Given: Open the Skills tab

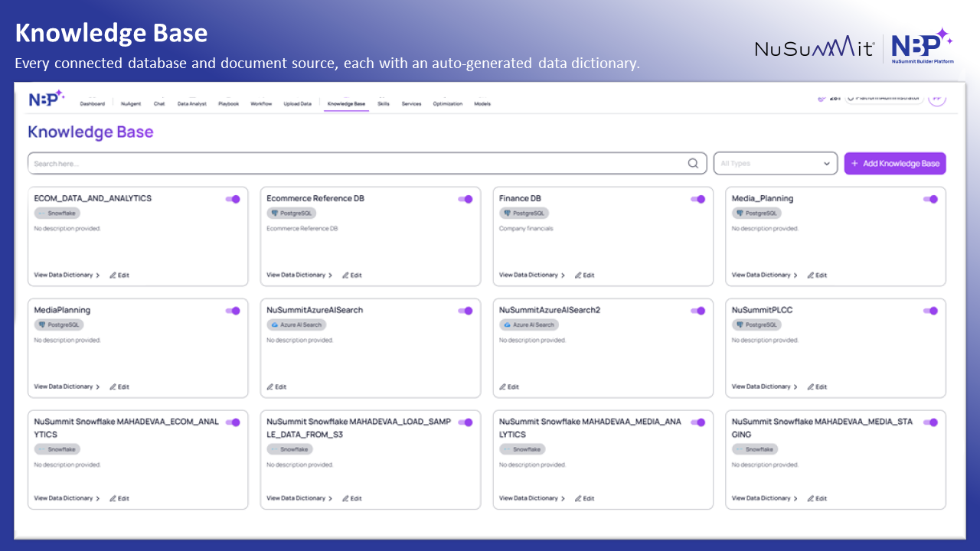Looking at the screenshot, I should (x=384, y=103).
